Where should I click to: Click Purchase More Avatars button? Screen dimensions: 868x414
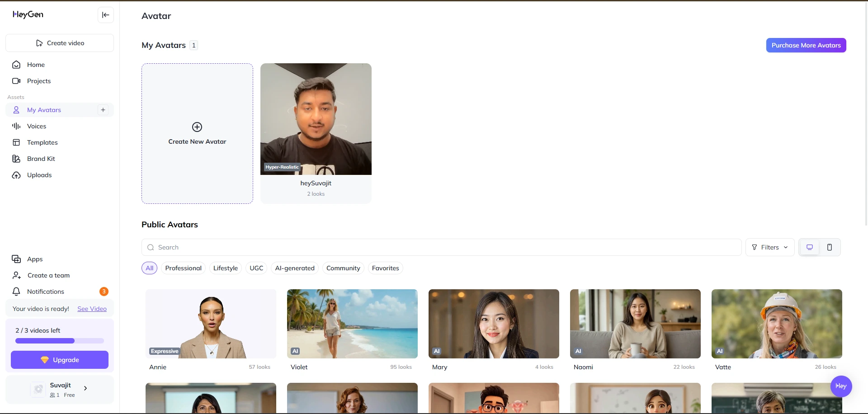tap(806, 45)
